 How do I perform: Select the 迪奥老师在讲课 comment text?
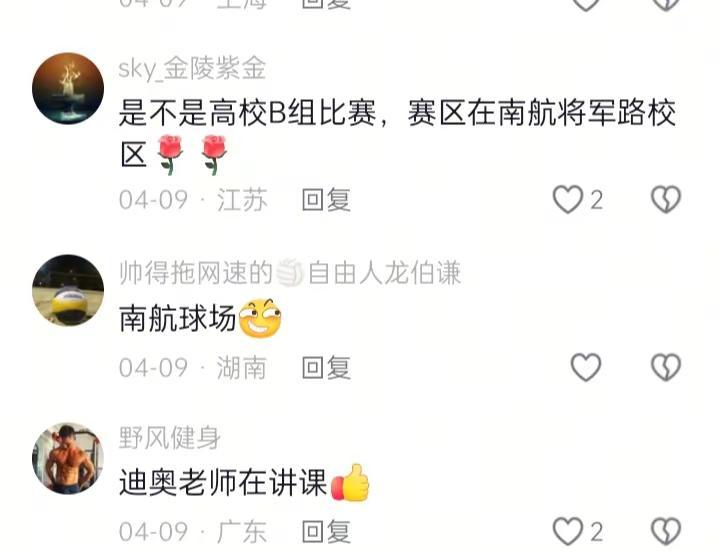(244, 483)
